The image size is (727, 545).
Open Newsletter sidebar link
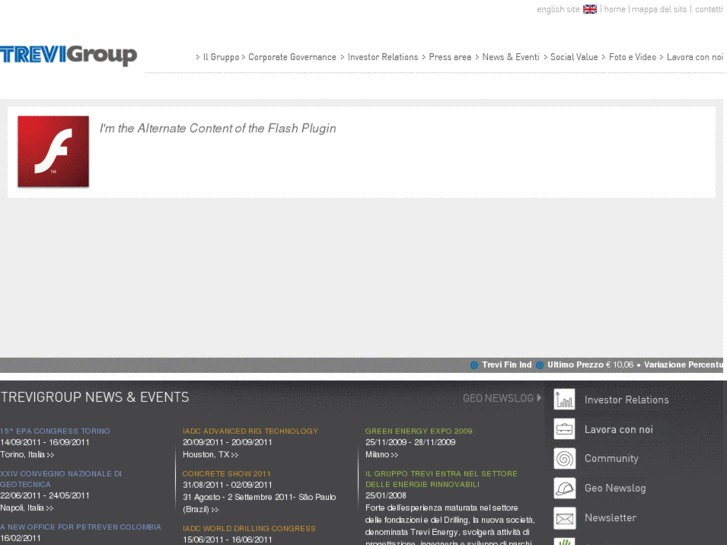click(x=610, y=518)
